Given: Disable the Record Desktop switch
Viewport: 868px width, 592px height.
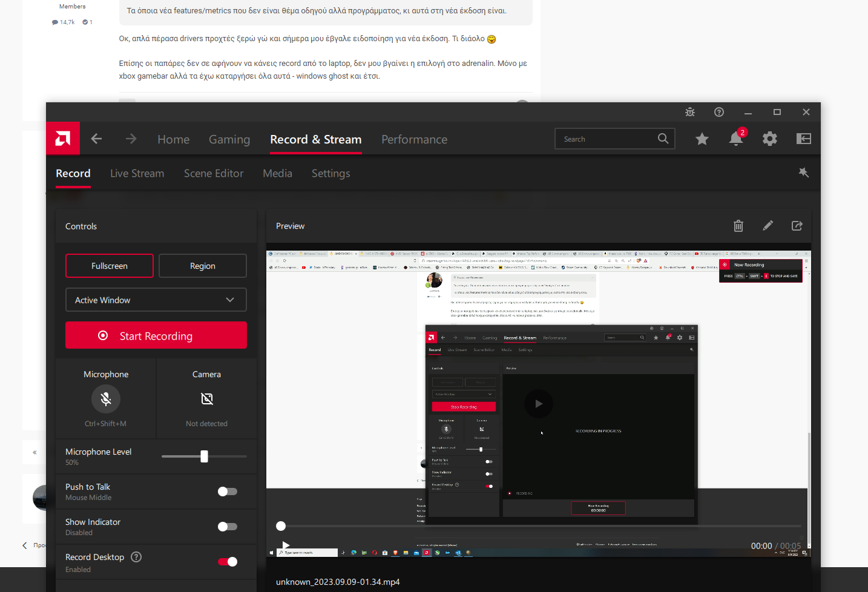Looking at the screenshot, I should point(228,562).
